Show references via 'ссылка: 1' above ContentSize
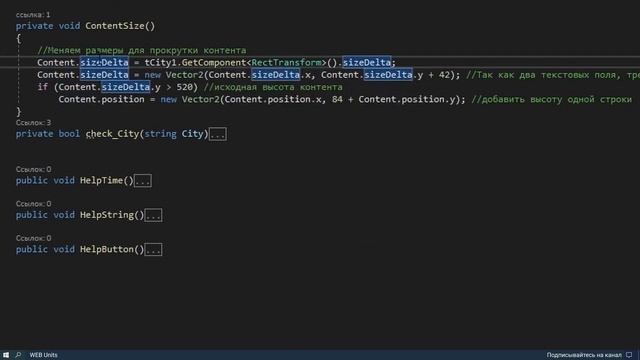Viewport: 640px width, 360px height. (x=33, y=15)
